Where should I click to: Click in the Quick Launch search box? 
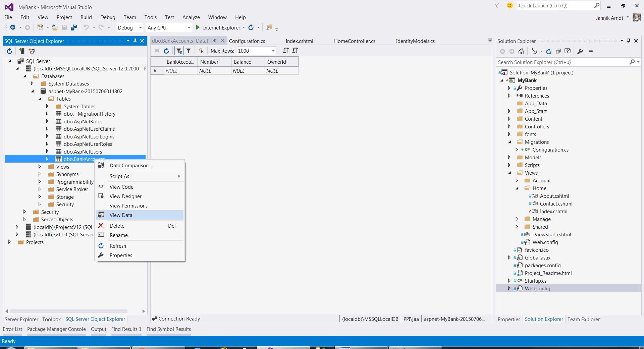point(555,5)
